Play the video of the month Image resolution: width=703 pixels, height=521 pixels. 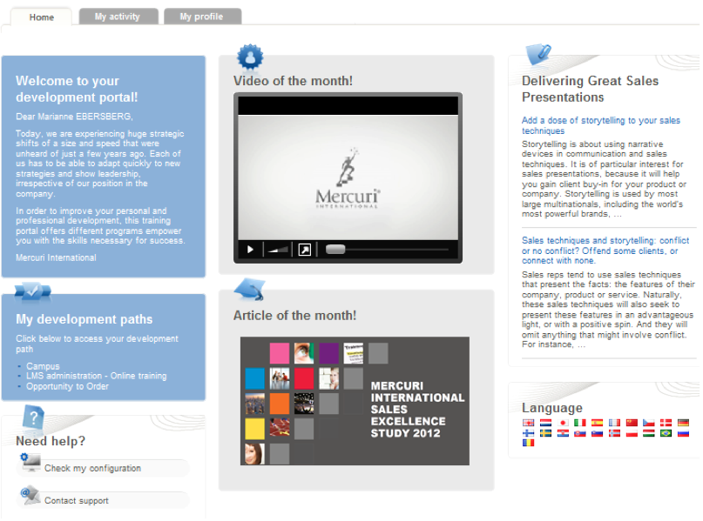click(x=250, y=249)
